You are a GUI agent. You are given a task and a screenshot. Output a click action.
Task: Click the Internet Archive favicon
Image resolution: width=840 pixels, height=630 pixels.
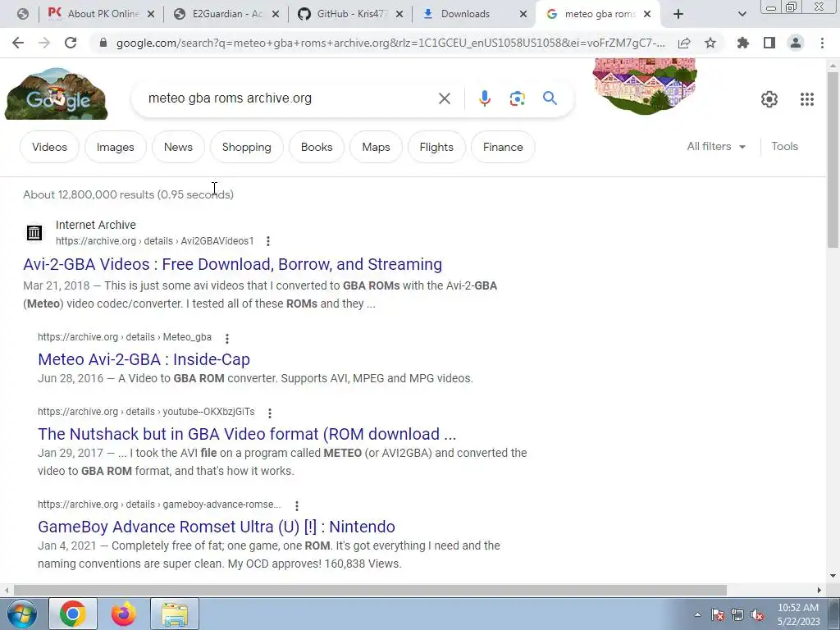(34, 232)
